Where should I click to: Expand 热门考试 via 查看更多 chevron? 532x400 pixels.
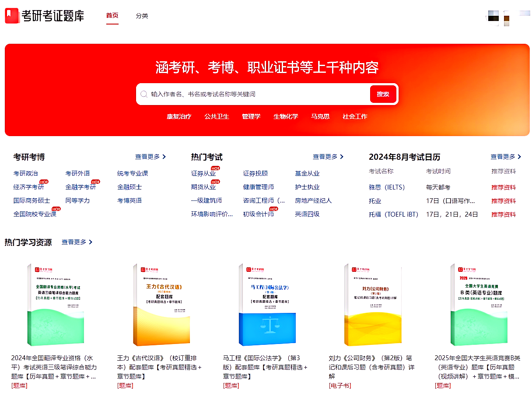click(342, 157)
